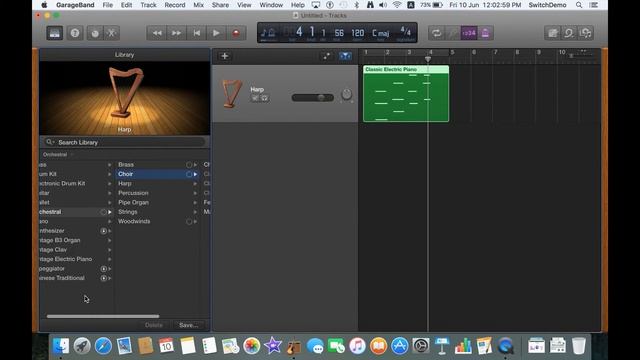Toggle the Count-in button
Screen dimensions: 640x360
469,33
